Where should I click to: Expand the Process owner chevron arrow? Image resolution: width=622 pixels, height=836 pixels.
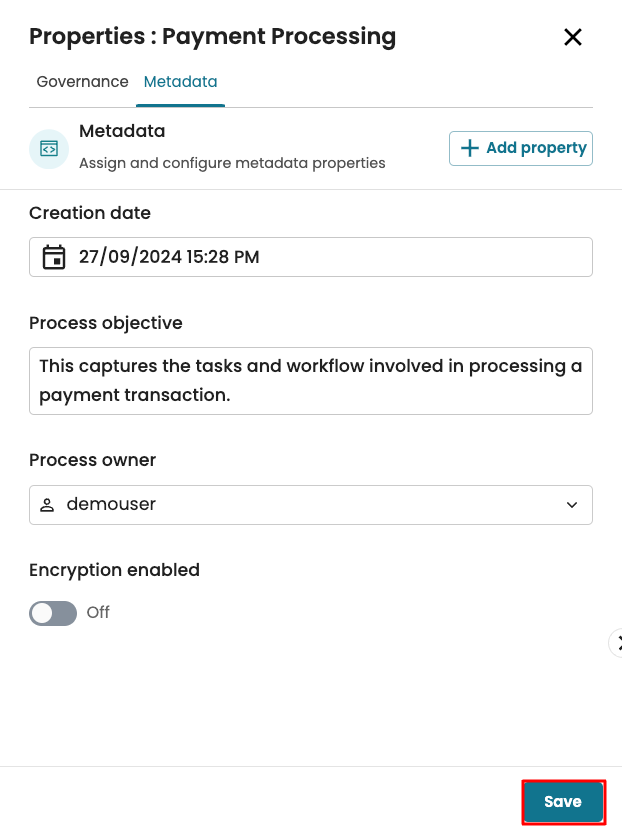(x=572, y=505)
